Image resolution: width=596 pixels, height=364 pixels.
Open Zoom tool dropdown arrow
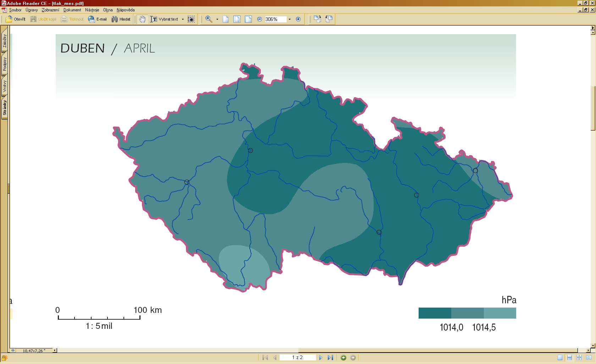[x=217, y=19]
